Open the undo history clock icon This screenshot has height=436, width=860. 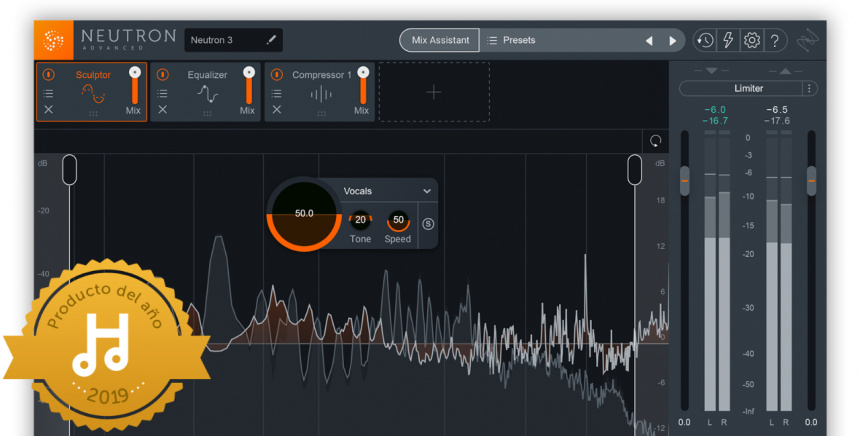705,40
